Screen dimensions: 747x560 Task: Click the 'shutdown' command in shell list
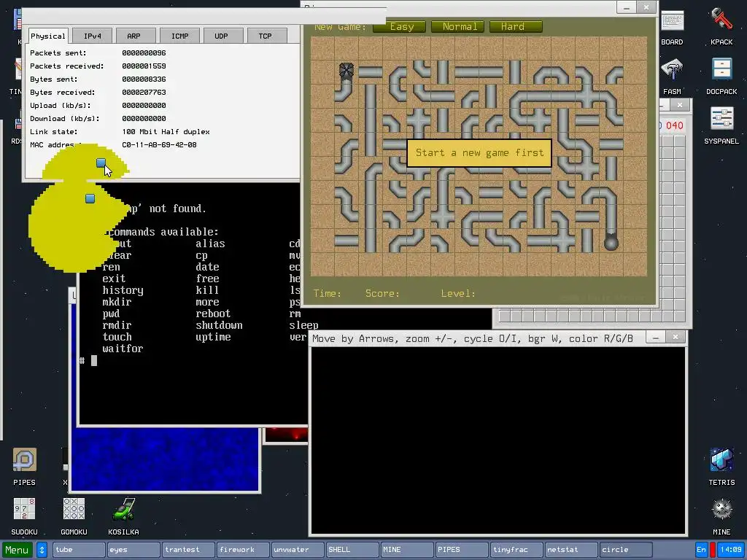click(x=219, y=325)
